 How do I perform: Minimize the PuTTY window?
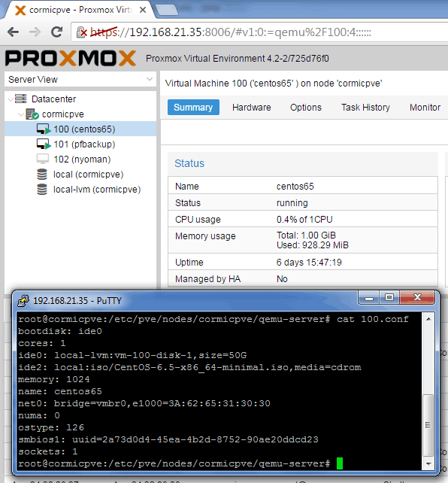pos(369,298)
